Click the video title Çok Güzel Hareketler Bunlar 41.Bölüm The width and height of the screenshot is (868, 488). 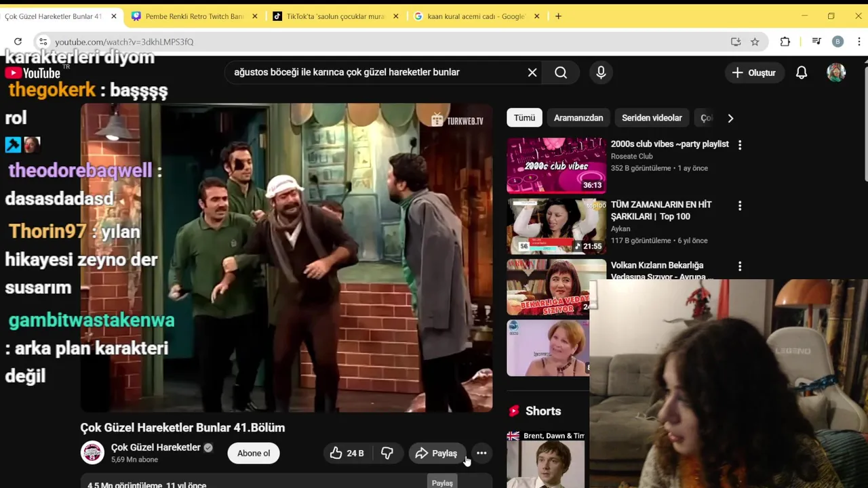click(x=182, y=428)
